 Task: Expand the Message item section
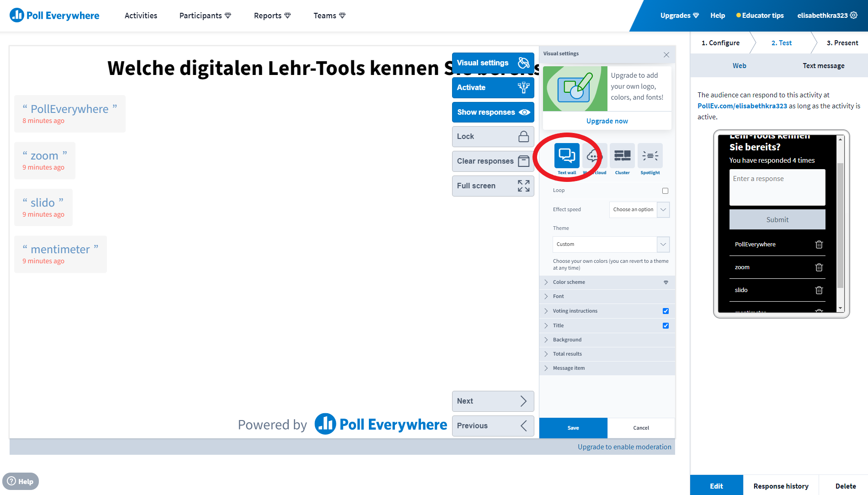(607, 368)
